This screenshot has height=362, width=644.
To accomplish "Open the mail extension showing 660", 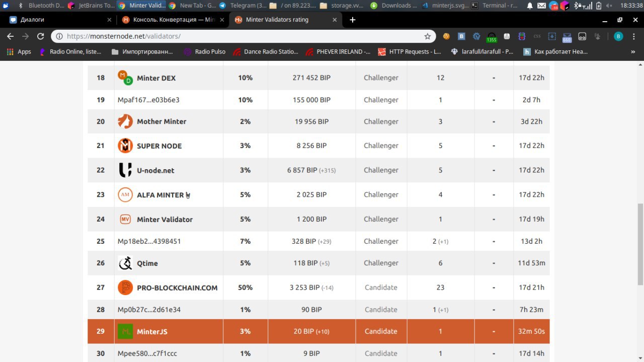I will pos(567,37).
